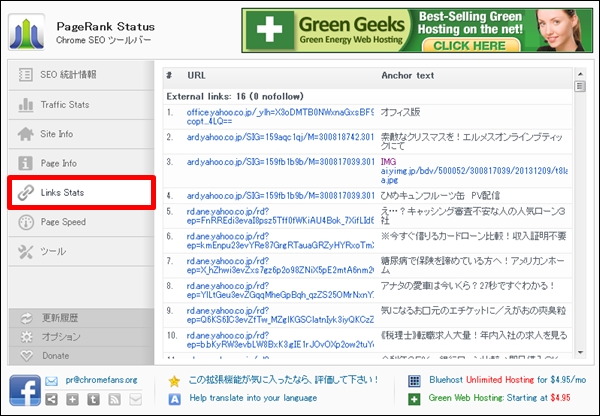Click the yellow star rating icon
The image size is (600, 416).
point(174,381)
